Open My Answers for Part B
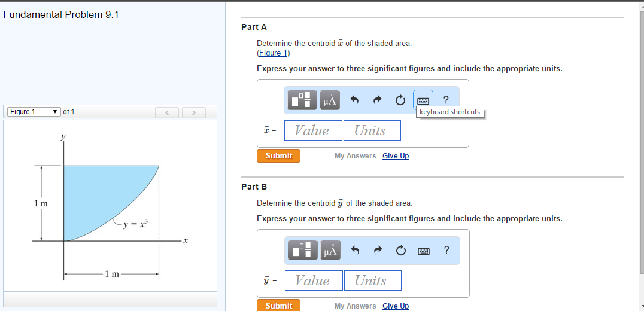Image resolution: width=644 pixels, height=311 pixels. [356, 306]
